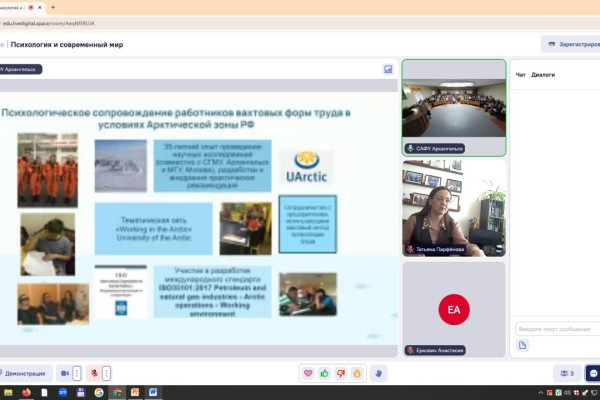
Task: Send a thumbs down reaction
Action: point(341,373)
